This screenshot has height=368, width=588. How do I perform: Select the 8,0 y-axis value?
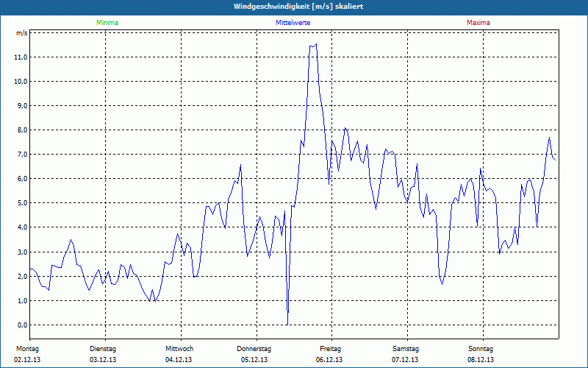coord(23,130)
